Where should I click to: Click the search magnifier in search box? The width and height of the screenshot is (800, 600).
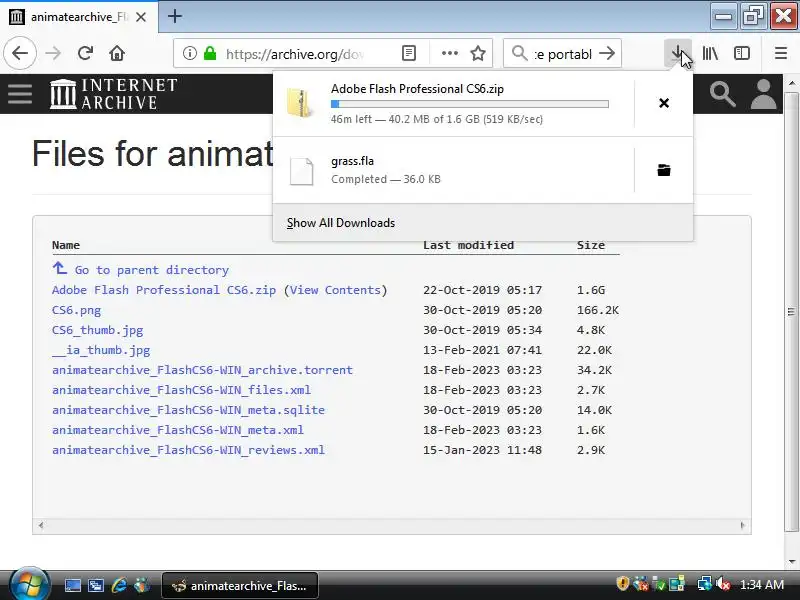(519, 53)
